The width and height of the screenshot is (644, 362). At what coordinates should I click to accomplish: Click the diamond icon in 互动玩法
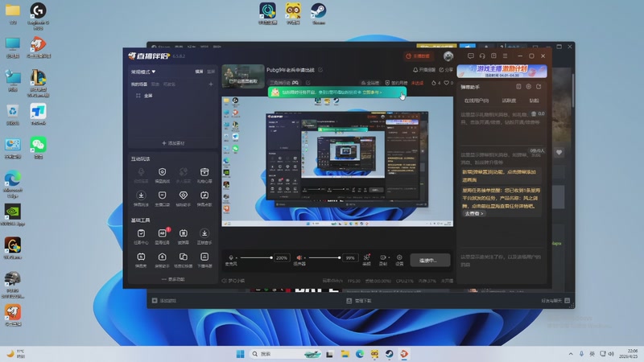coord(184,195)
